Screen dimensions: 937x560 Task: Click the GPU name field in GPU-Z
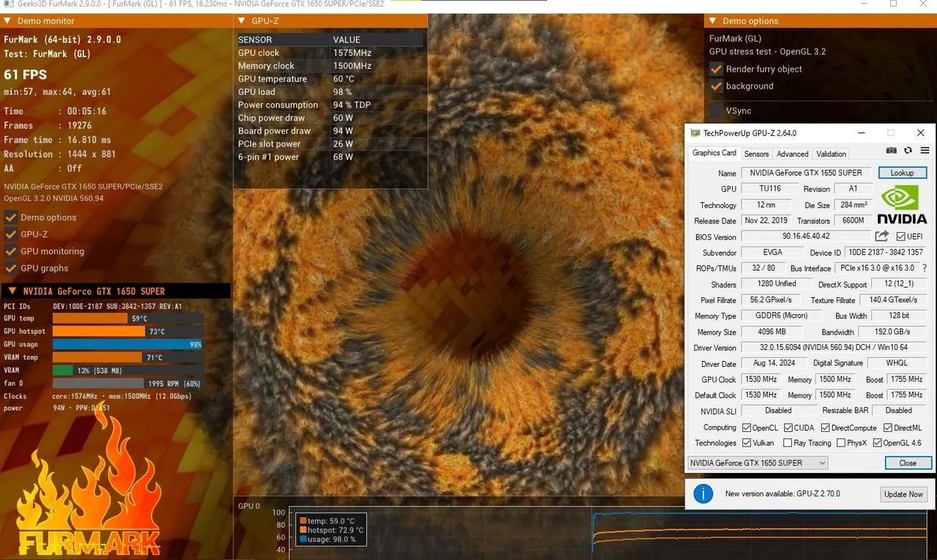pos(807,173)
